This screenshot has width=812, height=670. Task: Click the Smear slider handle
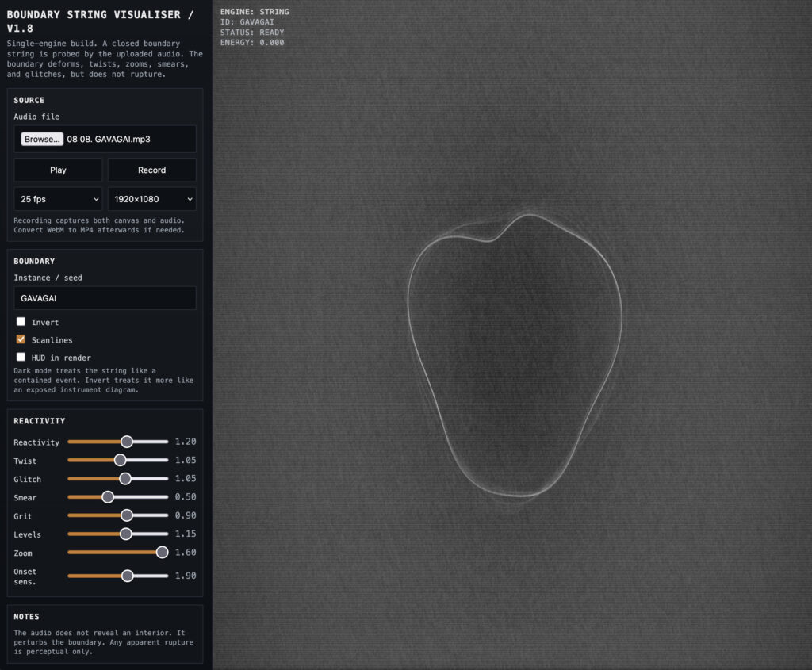pyautogui.click(x=108, y=497)
